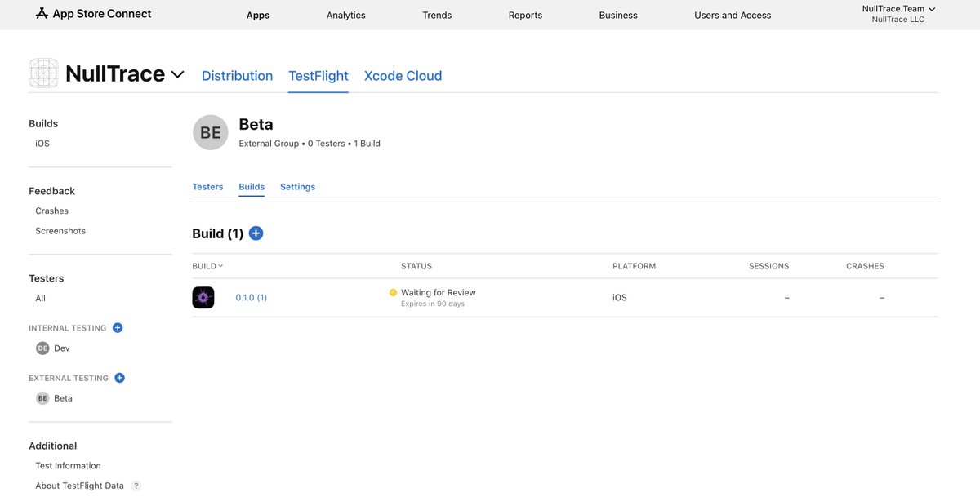Add an external testing group plus icon
Image resolution: width=980 pixels, height=497 pixels.
pos(119,378)
